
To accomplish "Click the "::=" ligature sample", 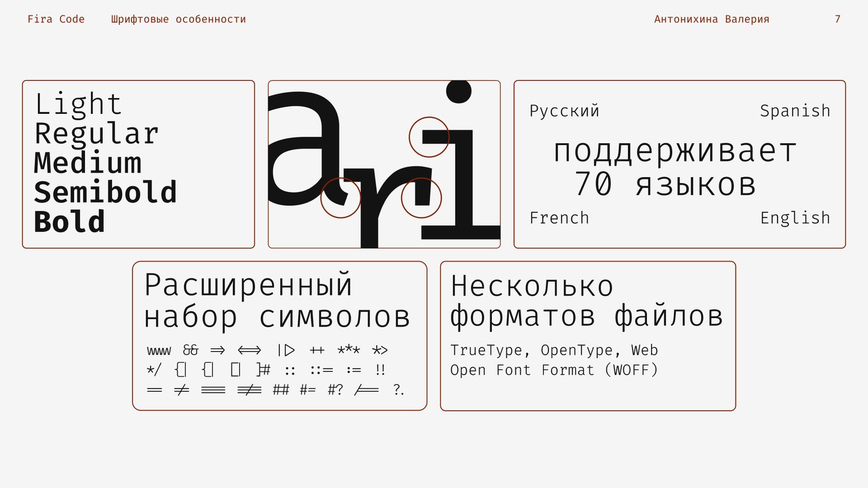I will tap(322, 371).
